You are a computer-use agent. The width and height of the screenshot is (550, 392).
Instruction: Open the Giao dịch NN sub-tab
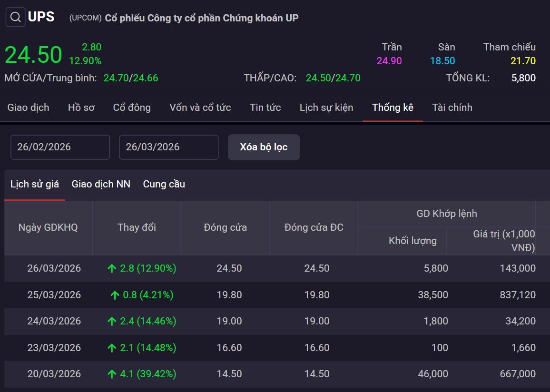(101, 184)
